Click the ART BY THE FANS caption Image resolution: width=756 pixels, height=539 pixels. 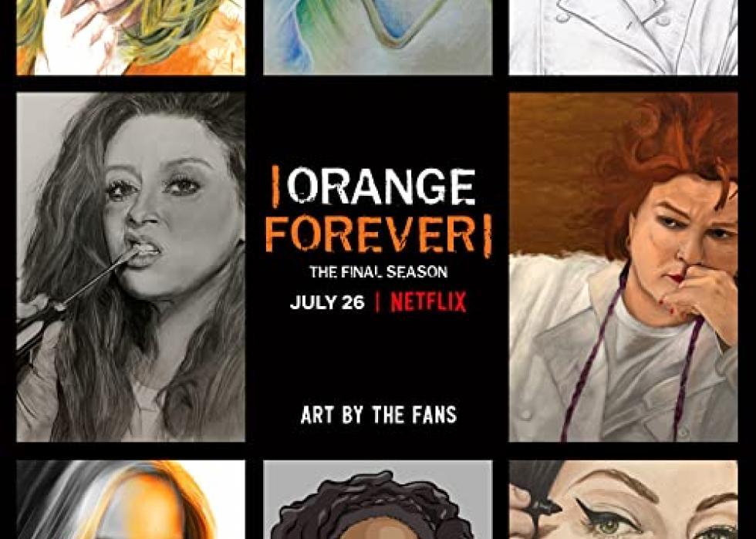(379, 415)
